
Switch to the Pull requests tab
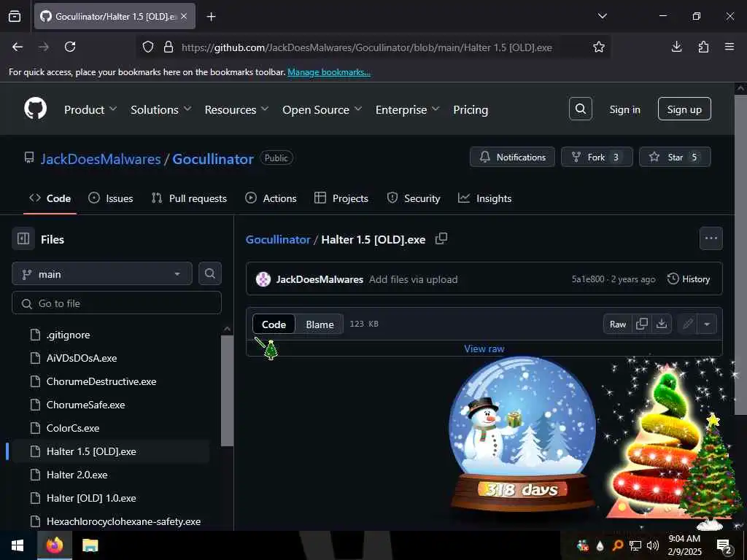pyautogui.click(x=189, y=198)
